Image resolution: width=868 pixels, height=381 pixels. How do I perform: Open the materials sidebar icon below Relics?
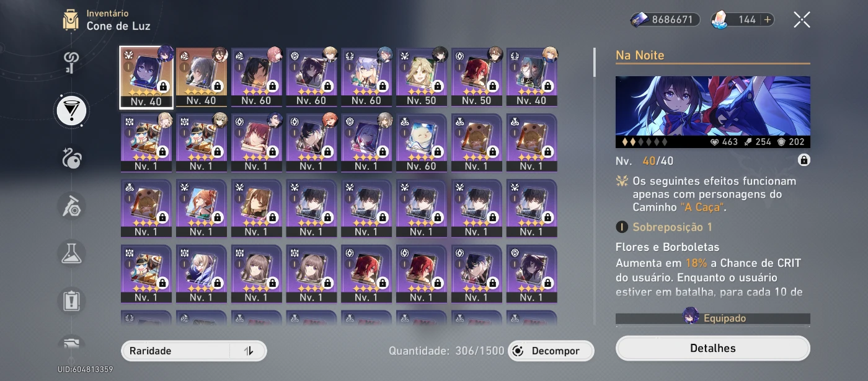(71, 206)
